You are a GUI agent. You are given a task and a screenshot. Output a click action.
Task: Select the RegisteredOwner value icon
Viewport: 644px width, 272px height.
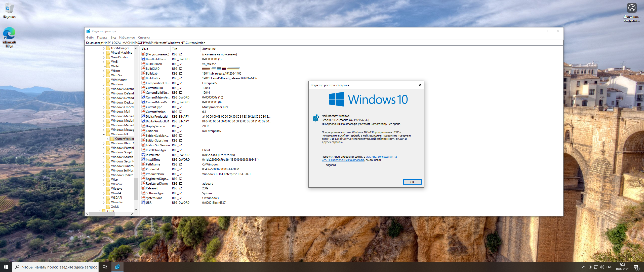(x=143, y=184)
